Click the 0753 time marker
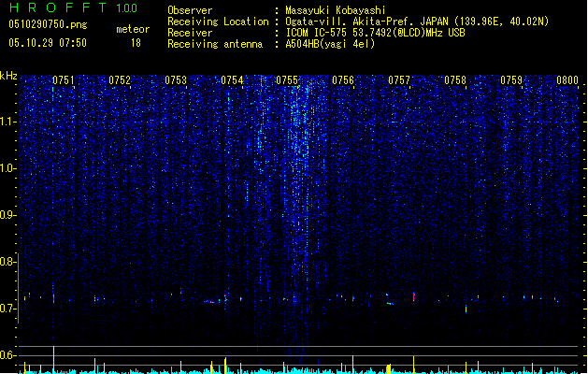 [x=176, y=80]
